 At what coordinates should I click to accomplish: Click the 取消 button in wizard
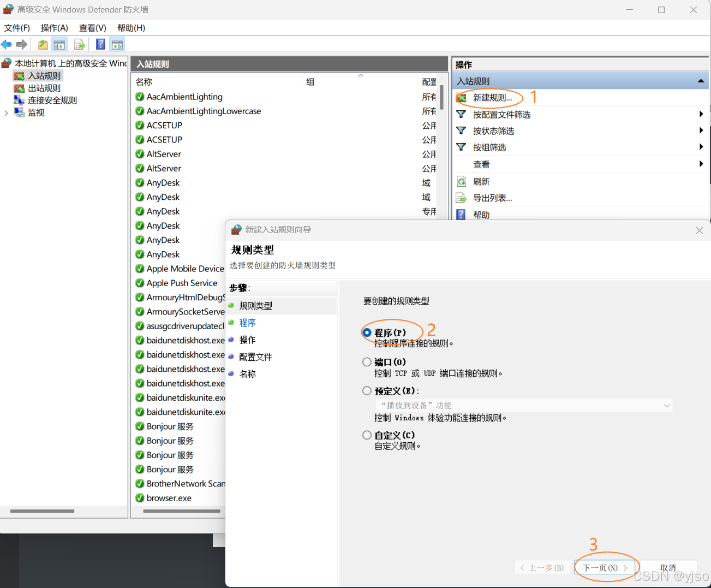tap(668, 568)
